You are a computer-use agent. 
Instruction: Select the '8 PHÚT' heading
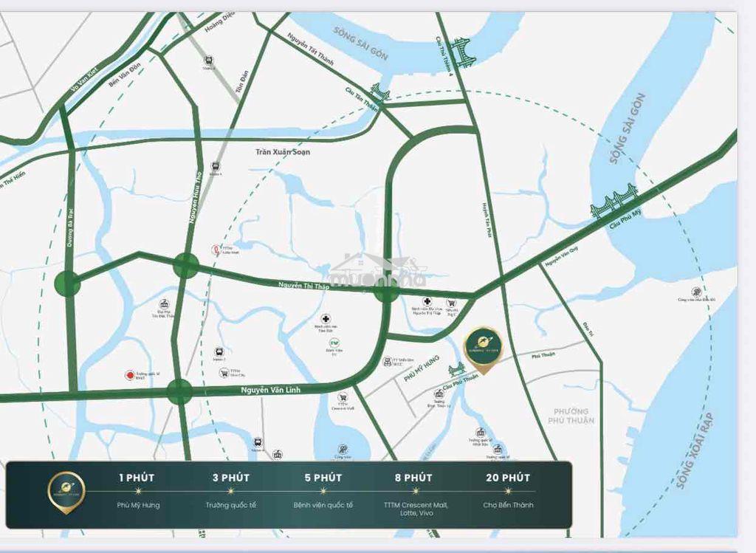click(413, 478)
